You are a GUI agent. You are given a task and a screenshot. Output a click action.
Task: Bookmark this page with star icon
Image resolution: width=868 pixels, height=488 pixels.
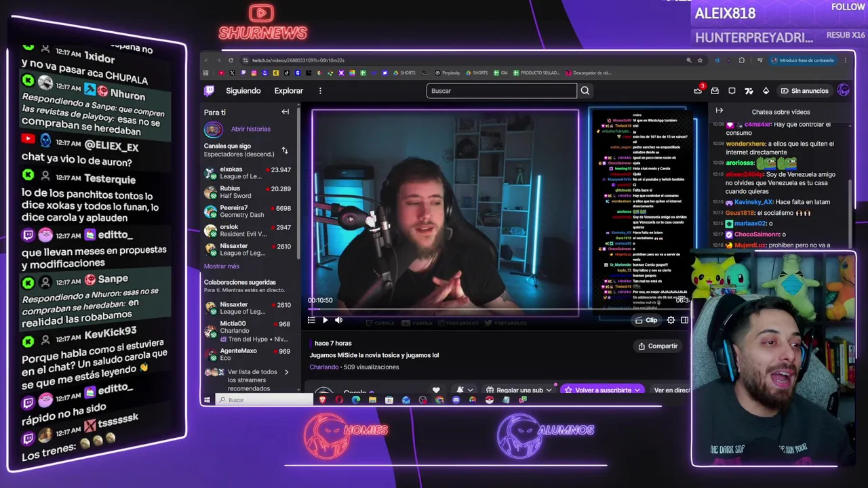(x=700, y=60)
